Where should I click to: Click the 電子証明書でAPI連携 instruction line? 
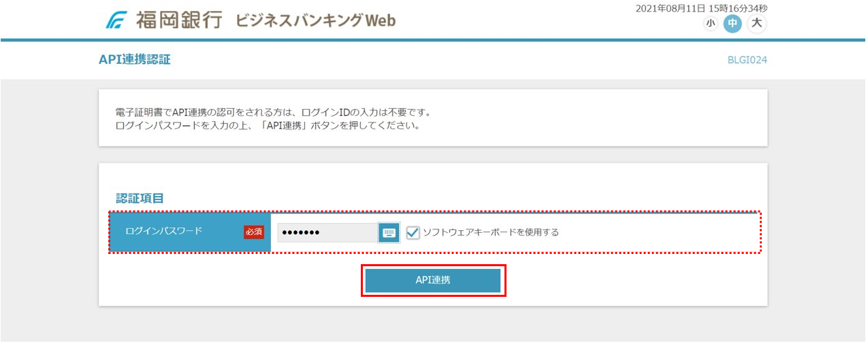(x=274, y=112)
